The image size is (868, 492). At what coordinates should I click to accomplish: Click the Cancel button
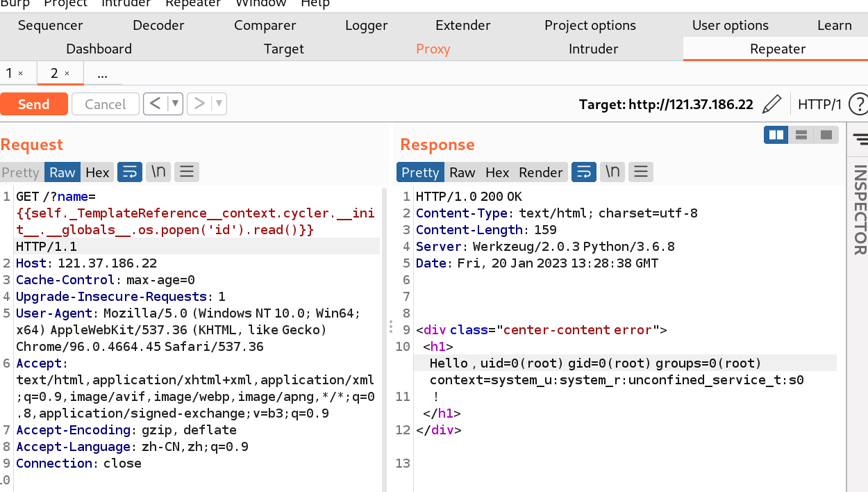coord(106,104)
